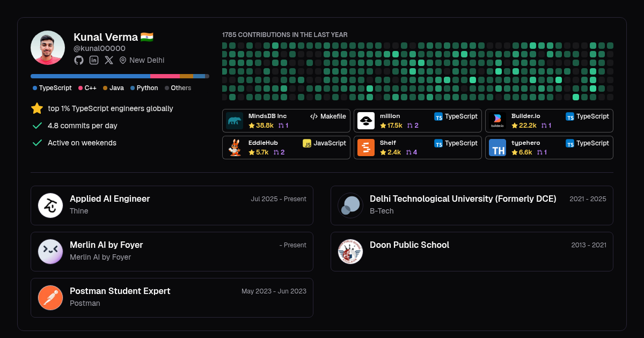The height and width of the screenshot is (338, 644).
Task: Open the X (Twitter) profile icon
Action: point(109,60)
